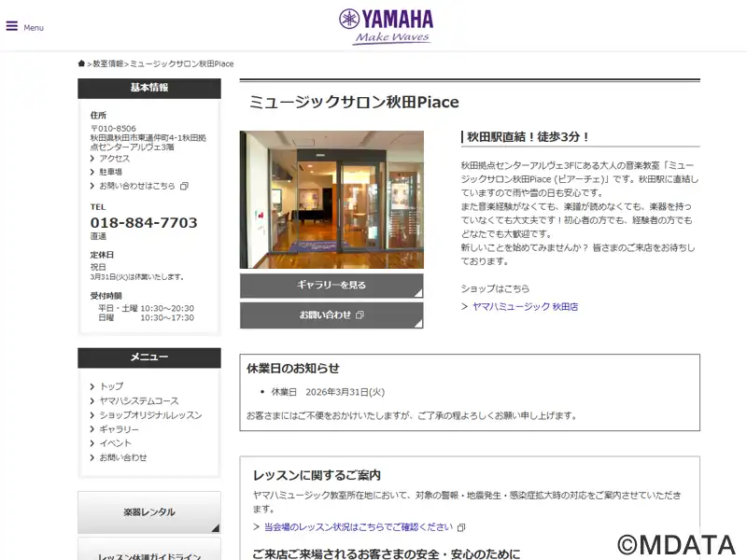Click the text 休業日 2026年3月31日(火)

pos(328,392)
